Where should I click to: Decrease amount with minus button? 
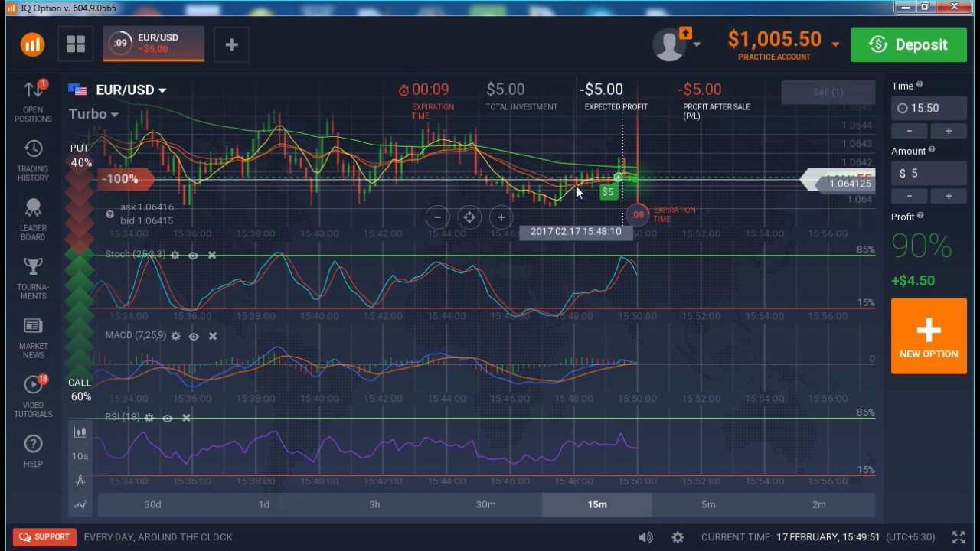pos(909,196)
